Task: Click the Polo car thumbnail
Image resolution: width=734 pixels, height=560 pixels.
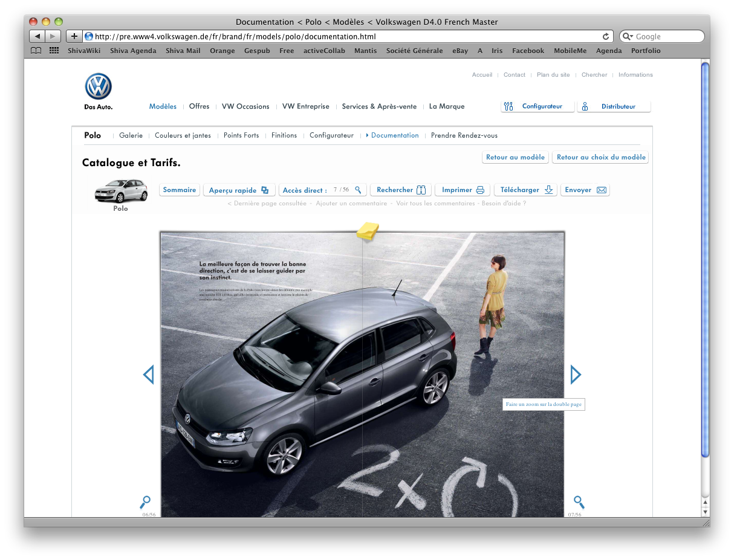Action: coord(121,191)
